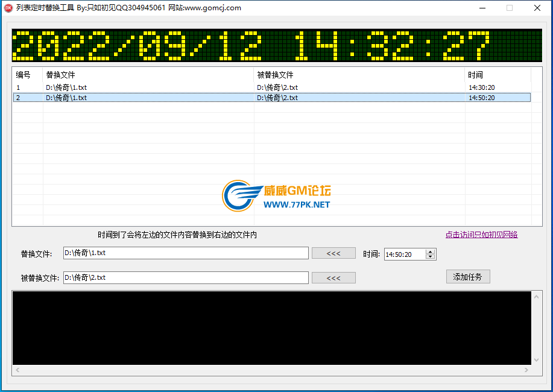The height and width of the screenshot is (392, 553).
Task: Click the <<< button beside 替换文件 field
Action: (333, 253)
